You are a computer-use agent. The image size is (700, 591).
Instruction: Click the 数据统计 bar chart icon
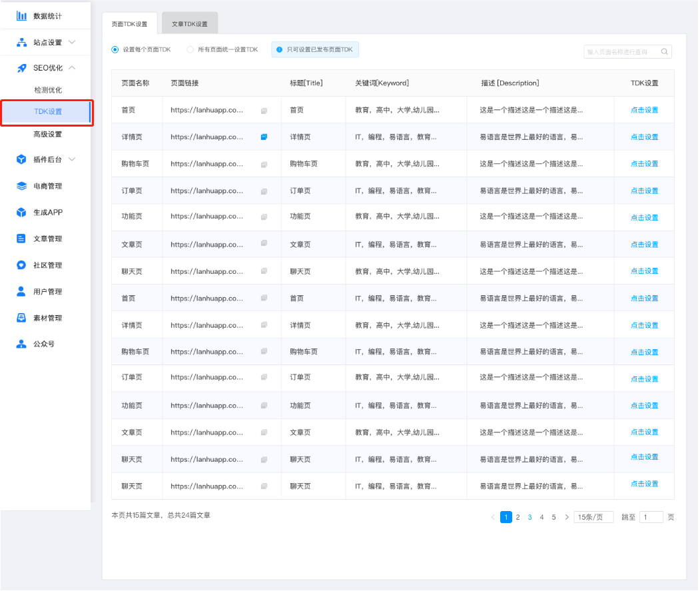pos(21,15)
